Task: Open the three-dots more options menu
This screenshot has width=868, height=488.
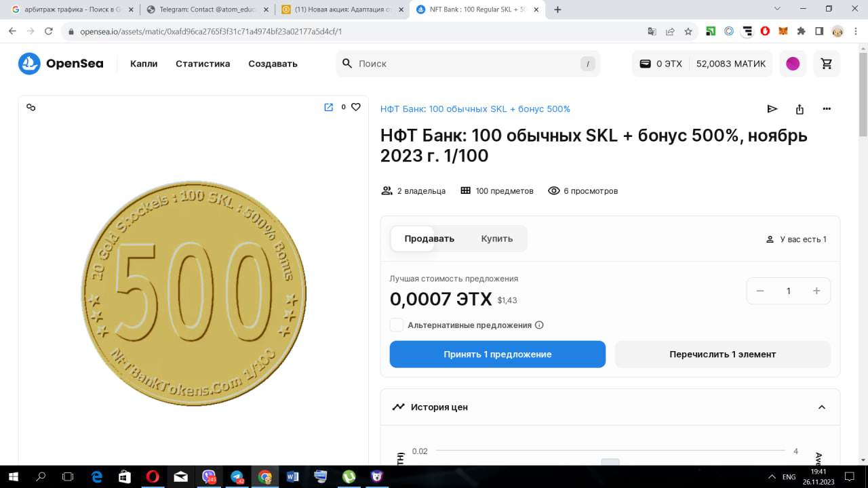Action: point(827,109)
